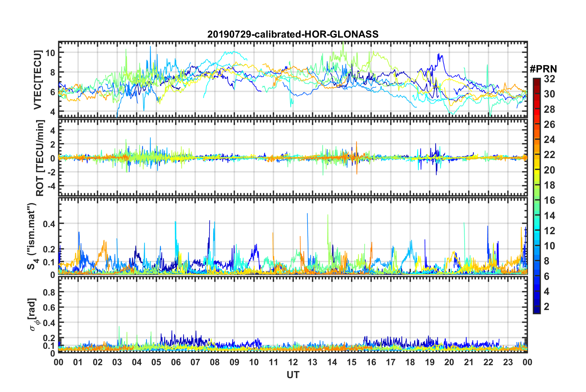Click the S4 axis tick label "0.4"

pos(49,224)
